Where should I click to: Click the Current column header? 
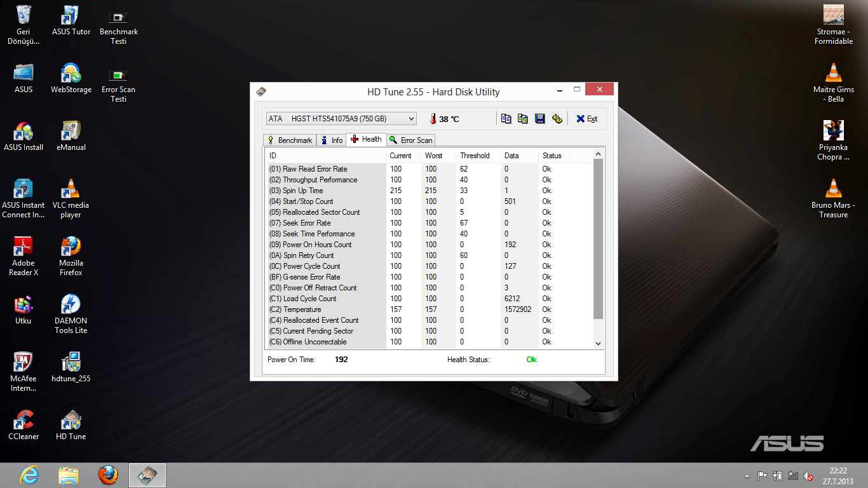(403, 156)
